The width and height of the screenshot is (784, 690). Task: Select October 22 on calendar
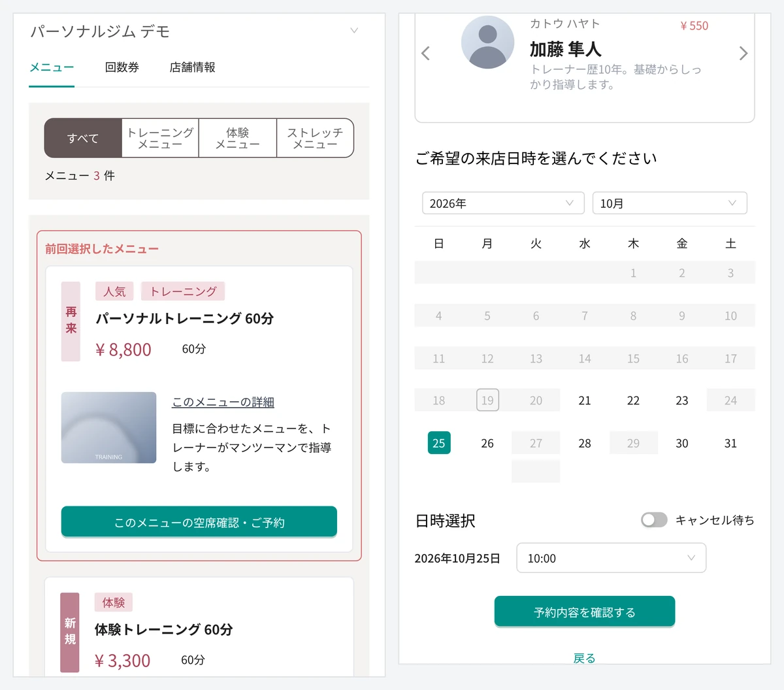[633, 401]
